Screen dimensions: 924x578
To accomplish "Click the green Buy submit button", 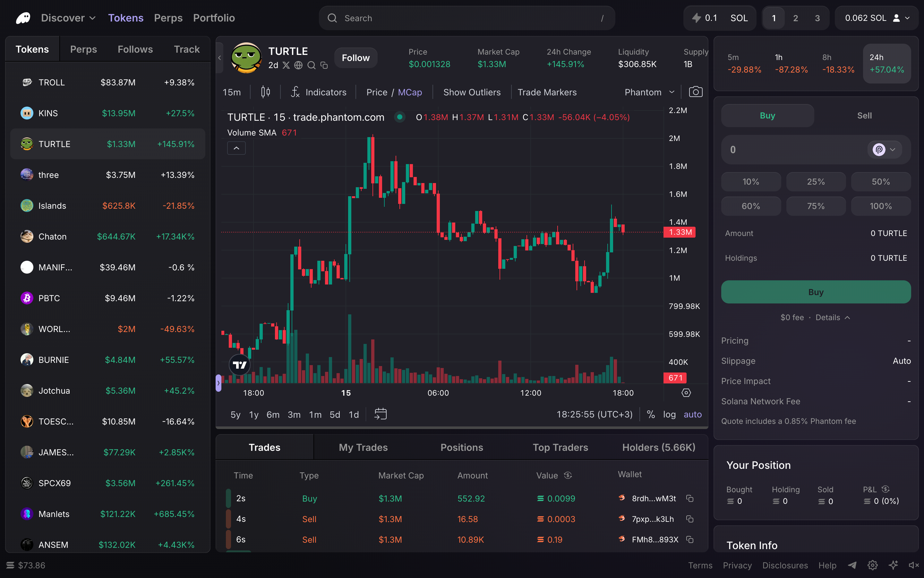I will [816, 292].
